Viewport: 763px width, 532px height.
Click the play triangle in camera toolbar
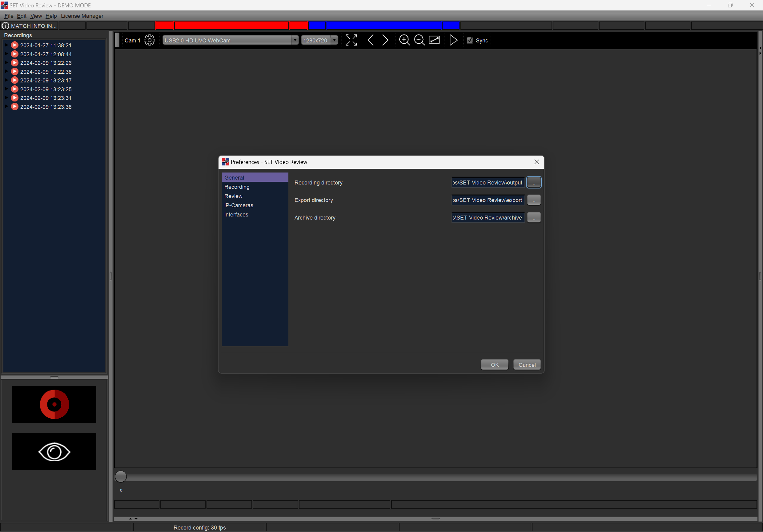[453, 40]
